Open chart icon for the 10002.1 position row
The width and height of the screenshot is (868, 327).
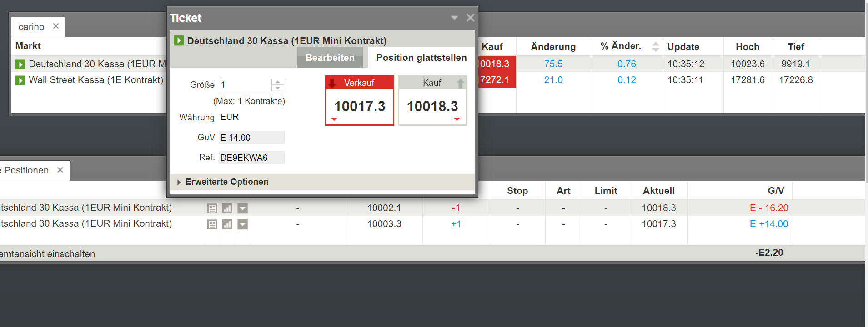227,208
